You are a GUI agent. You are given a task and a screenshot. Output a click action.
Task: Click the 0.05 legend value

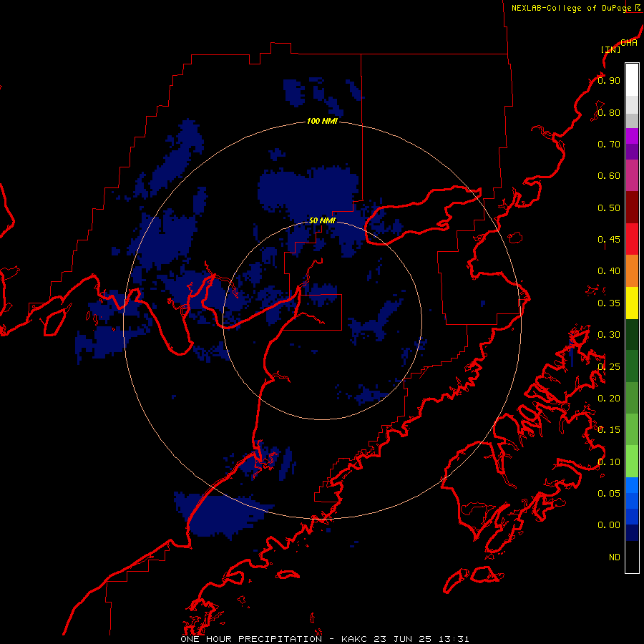609,494
